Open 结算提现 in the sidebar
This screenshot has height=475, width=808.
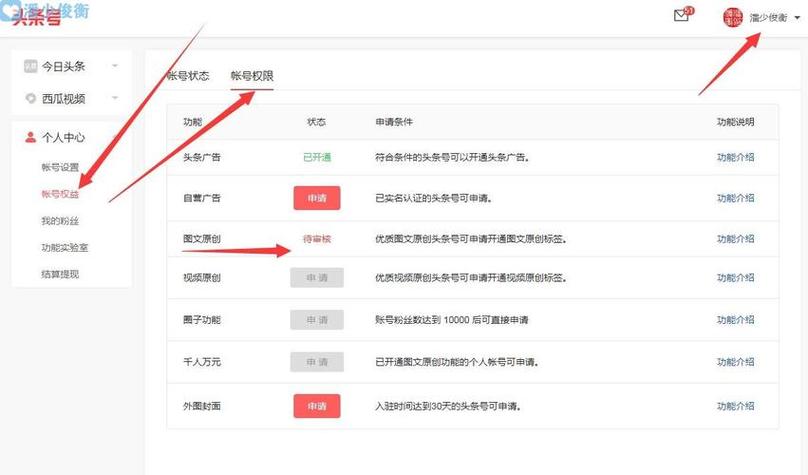click(60, 274)
